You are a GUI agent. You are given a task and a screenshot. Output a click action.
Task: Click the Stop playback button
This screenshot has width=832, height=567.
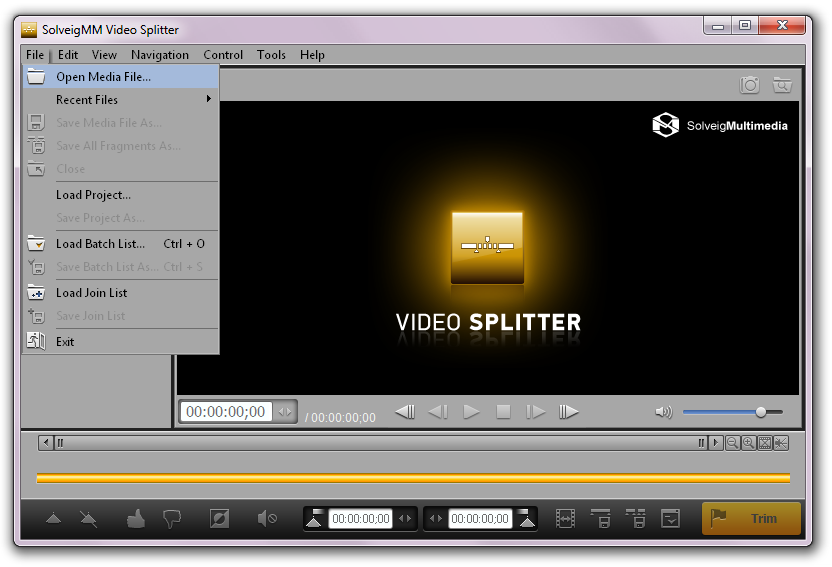pyautogui.click(x=503, y=412)
